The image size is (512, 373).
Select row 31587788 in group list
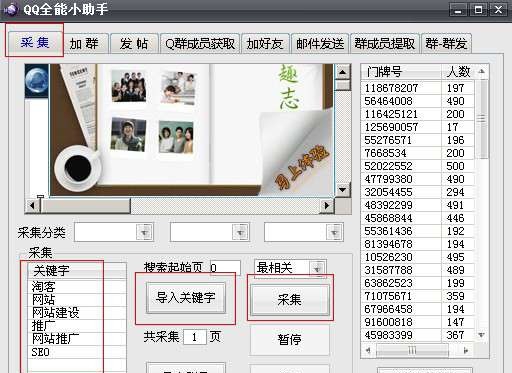417,270
